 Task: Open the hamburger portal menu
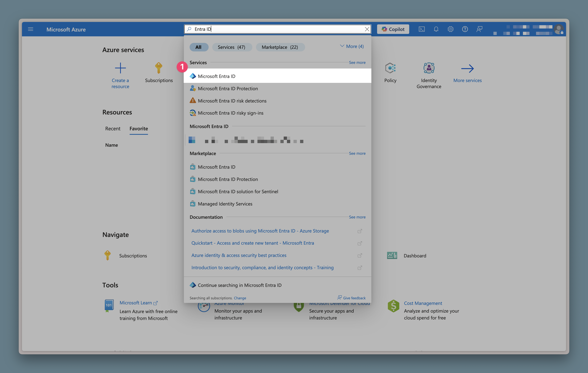[30, 29]
